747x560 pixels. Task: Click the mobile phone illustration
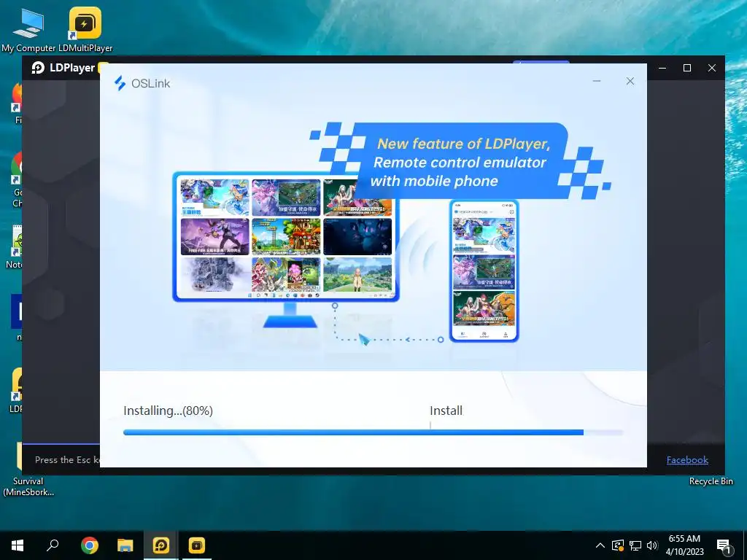coord(484,271)
